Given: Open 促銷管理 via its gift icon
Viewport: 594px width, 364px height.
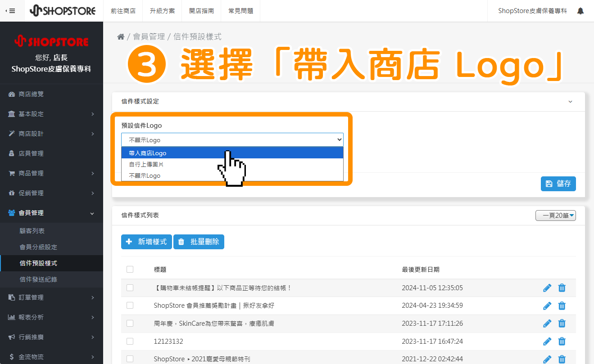Looking at the screenshot, I should (x=11, y=193).
